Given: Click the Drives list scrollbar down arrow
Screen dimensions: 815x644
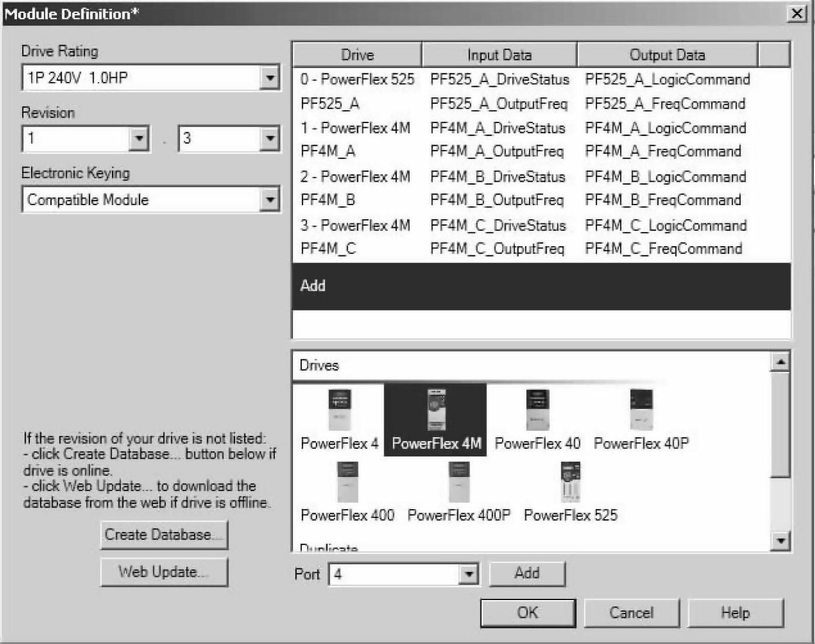Looking at the screenshot, I should pos(780,540).
